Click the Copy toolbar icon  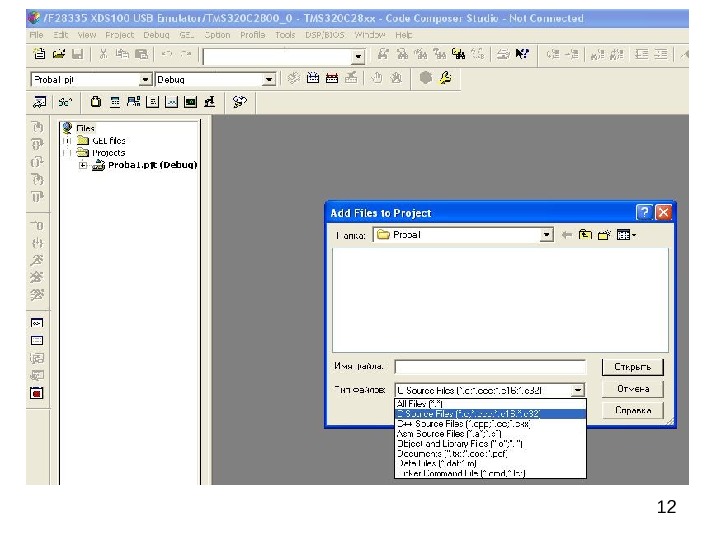coord(122,54)
